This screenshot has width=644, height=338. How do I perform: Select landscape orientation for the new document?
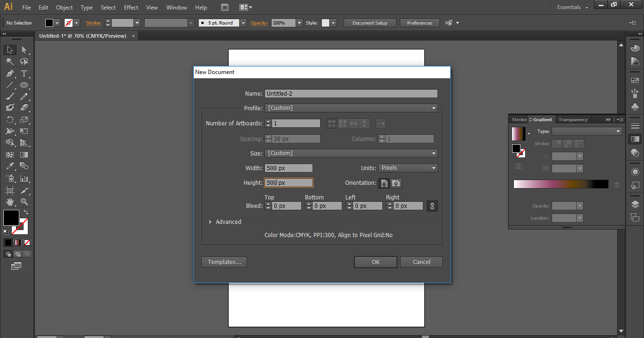tap(396, 183)
